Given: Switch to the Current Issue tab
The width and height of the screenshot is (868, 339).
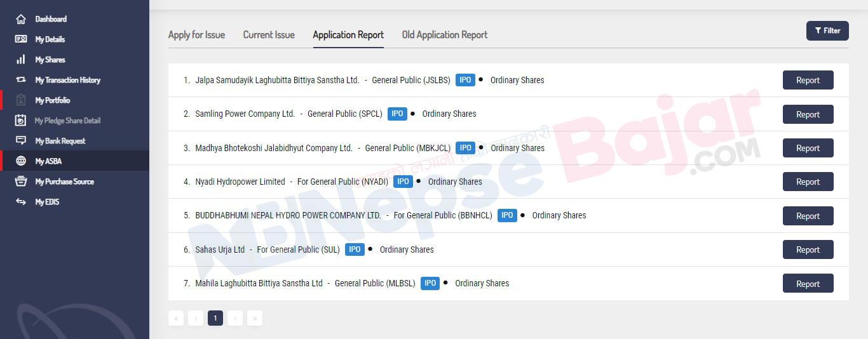Looking at the screenshot, I should click(269, 35).
